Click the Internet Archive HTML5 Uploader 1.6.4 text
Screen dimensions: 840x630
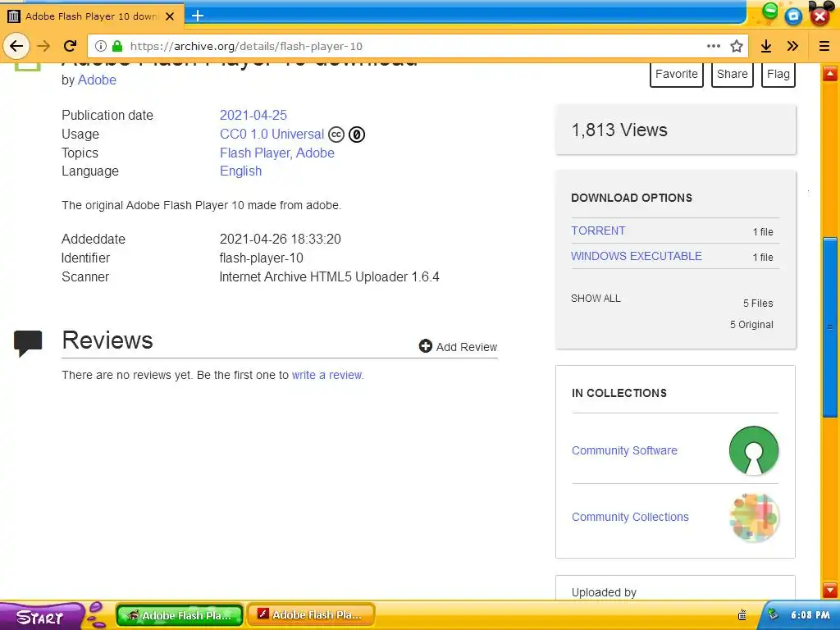point(330,276)
